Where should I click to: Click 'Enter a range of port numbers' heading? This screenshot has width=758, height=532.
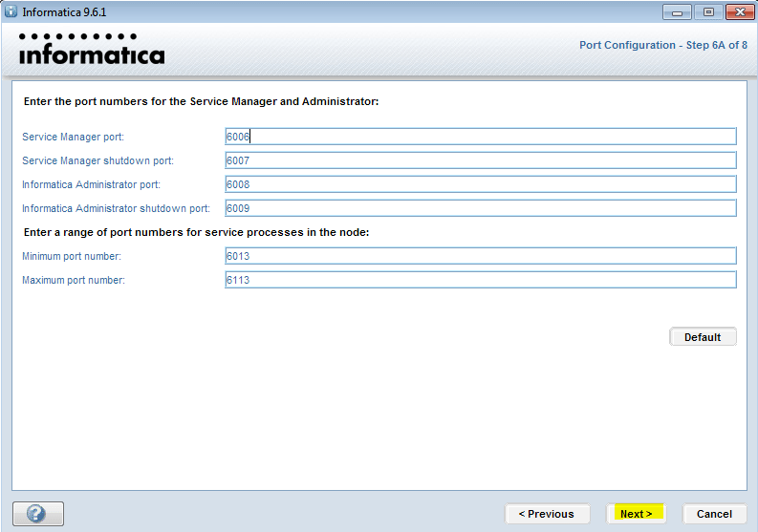click(196, 232)
